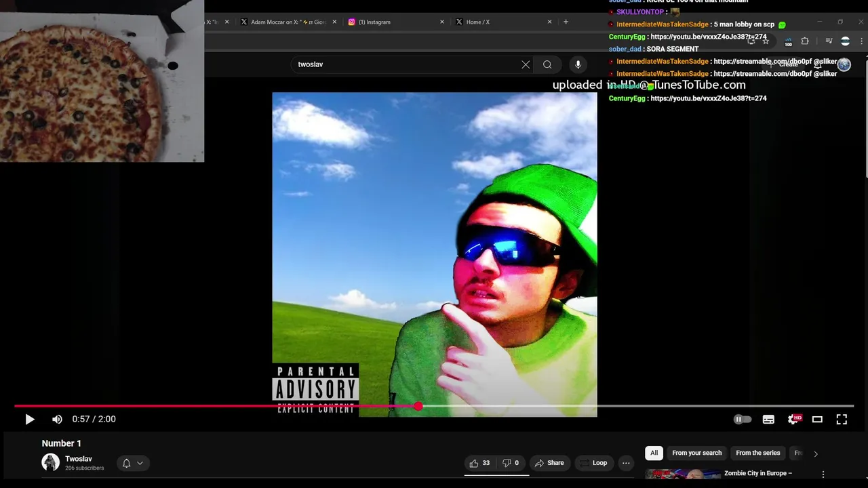Viewport: 868px width, 488px height.
Task: Open 'Zombie City in Europe' video options
Action: pyautogui.click(x=823, y=474)
